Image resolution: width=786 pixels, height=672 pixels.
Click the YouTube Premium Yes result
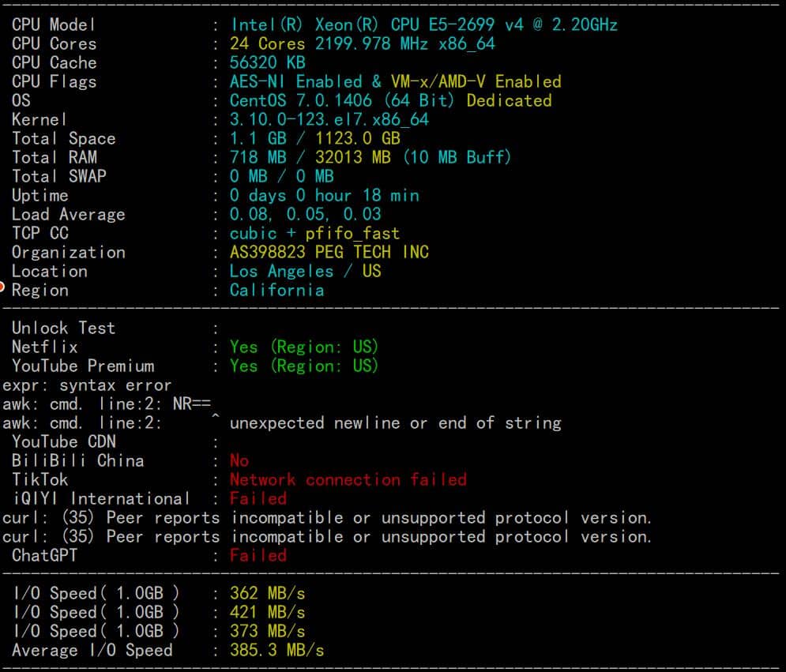[x=304, y=366]
